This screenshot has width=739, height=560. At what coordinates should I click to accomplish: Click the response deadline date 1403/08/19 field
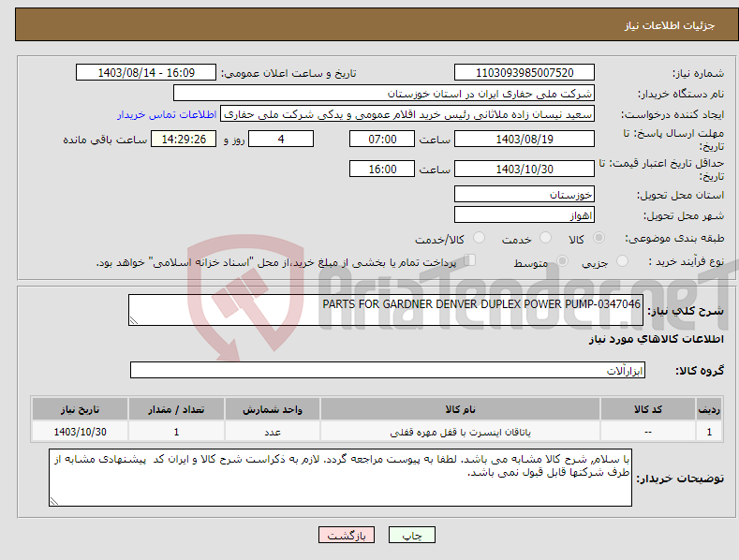pyautogui.click(x=525, y=139)
